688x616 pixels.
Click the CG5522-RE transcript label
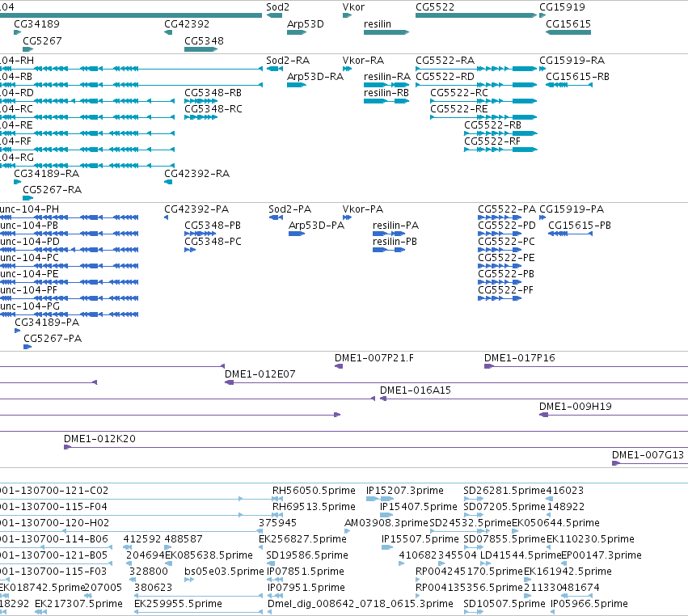coord(459,109)
